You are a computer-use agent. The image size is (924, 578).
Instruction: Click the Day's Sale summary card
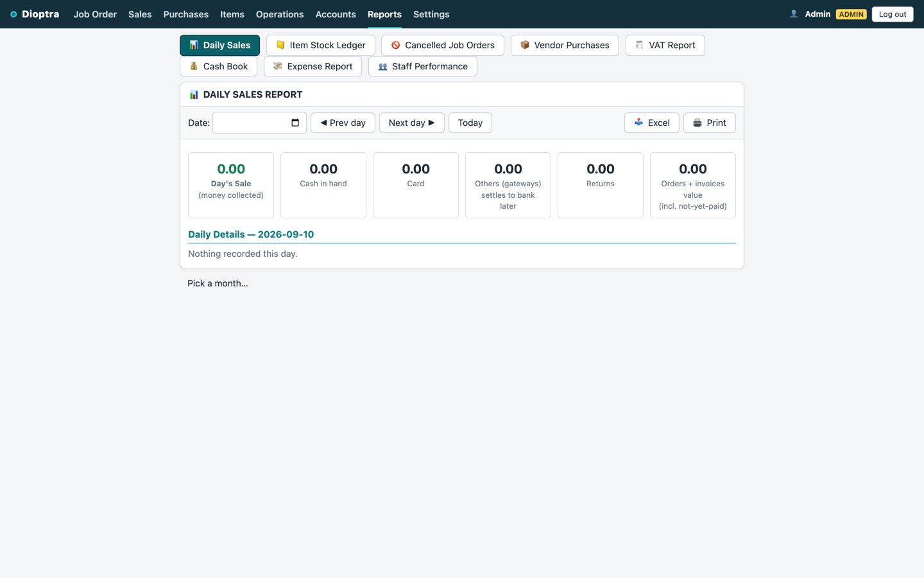click(x=231, y=185)
